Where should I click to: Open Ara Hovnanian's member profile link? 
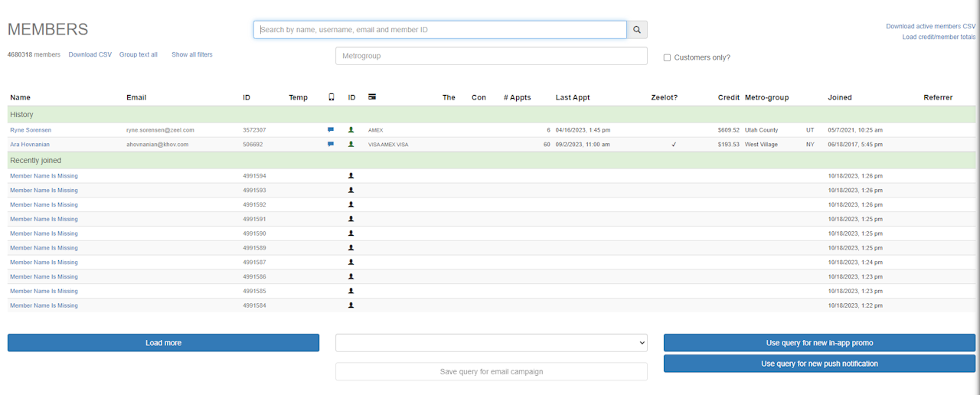[31, 144]
